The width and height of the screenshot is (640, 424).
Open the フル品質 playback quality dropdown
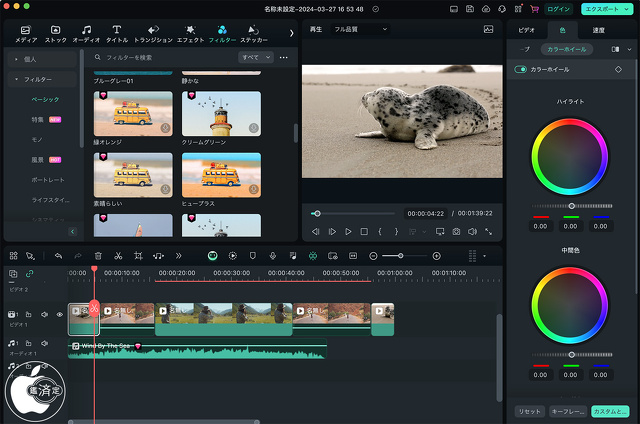tap(360, 29)
